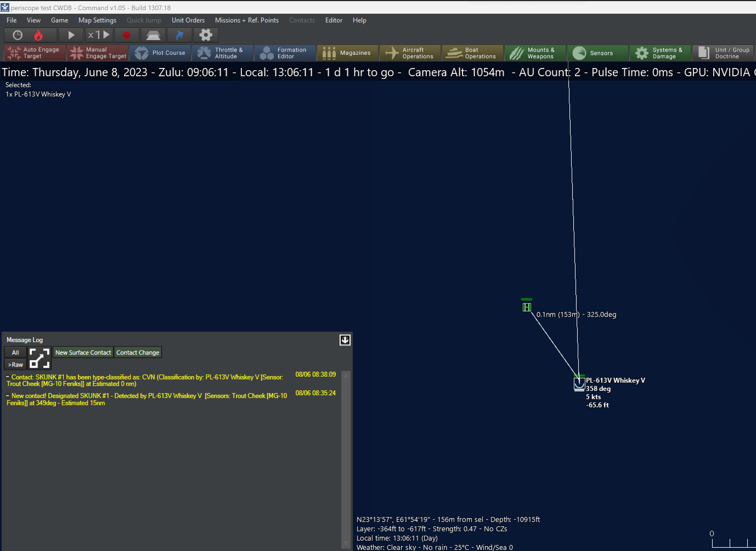Click the red flame icon in toolbar
The height and width of the screenshot is (551, 756).
(x=38, y=35)
